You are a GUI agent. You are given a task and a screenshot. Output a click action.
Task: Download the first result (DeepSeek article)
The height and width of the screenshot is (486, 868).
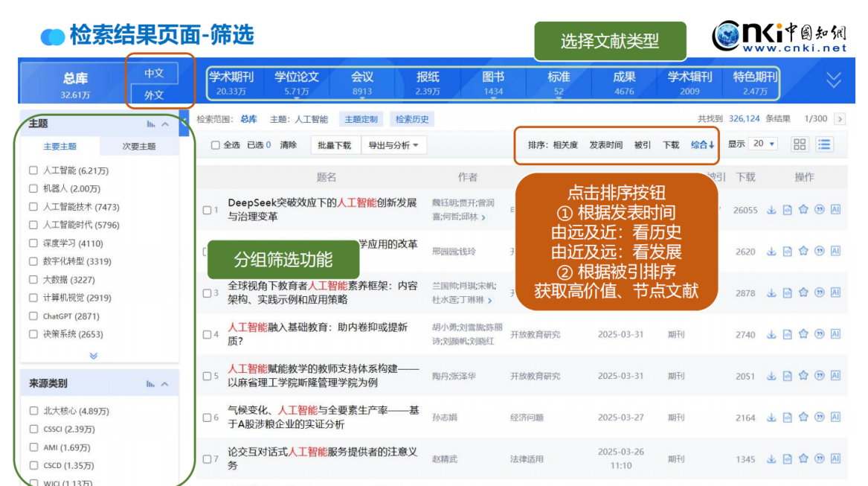click(771, 210)
